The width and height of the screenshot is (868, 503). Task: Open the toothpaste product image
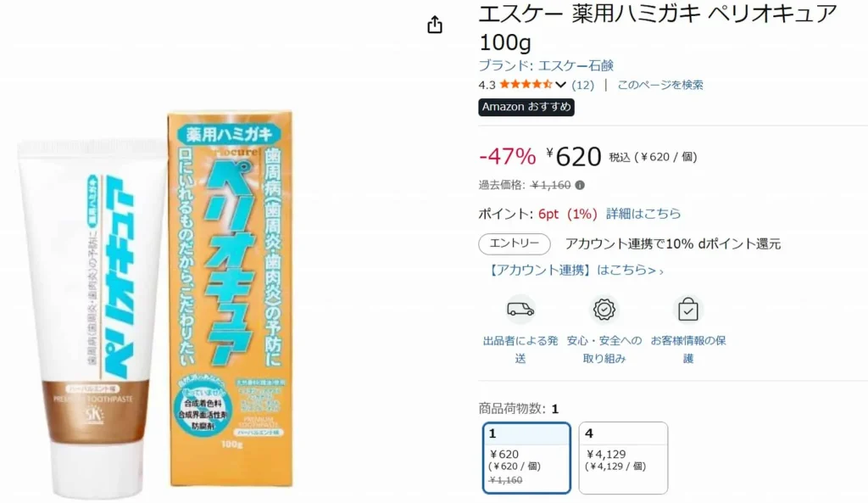(x=157, y=302)
